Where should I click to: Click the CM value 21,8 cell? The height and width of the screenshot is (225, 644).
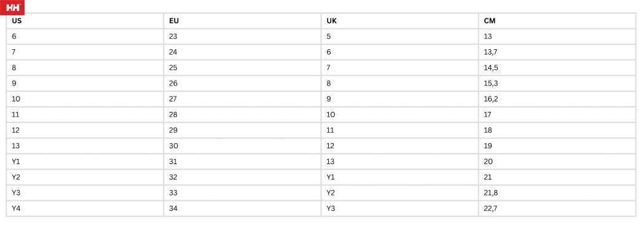point(557,192)
